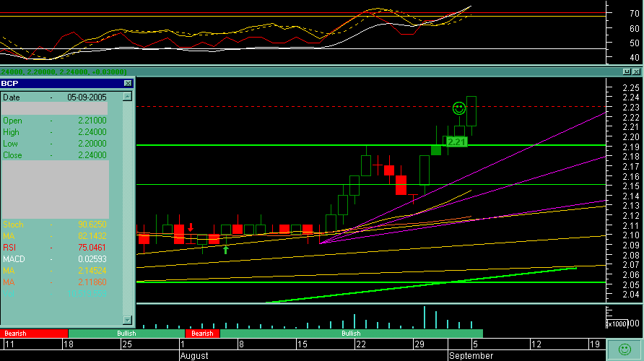Click the cyan Vol value row
This screenshot has height=361, width=644.
(x=55, y=293)
